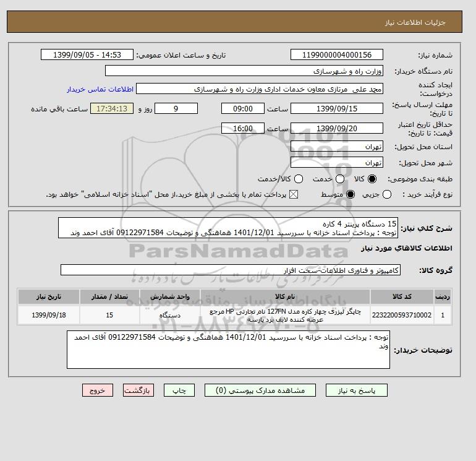
Task: Click the request creator field محمد علی مرتازی
Action: tap(260, 89)
